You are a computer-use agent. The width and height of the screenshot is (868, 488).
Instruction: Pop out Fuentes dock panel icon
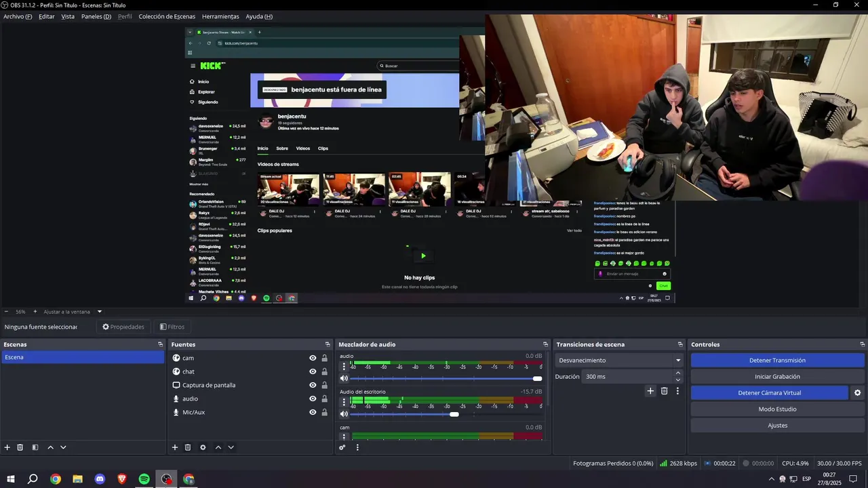coord(328,344)
